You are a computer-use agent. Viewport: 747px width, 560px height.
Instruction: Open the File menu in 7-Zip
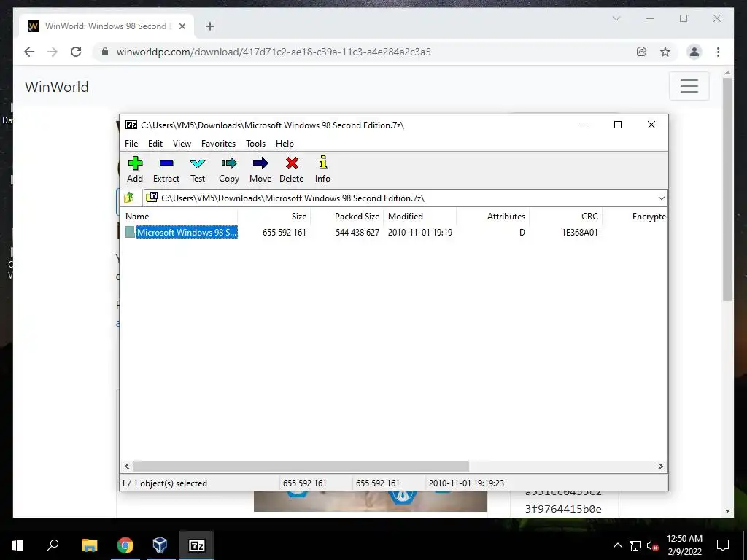click(x=131, y=144)
